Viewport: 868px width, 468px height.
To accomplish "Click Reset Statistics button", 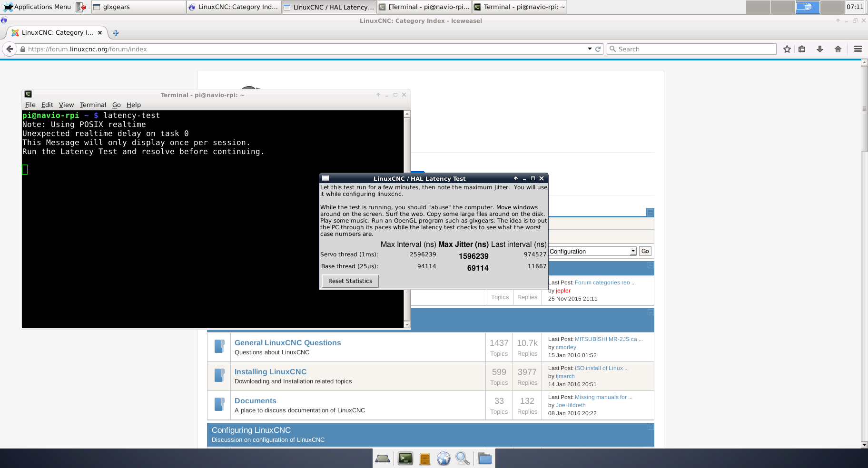I will click(x=350, y=281).
